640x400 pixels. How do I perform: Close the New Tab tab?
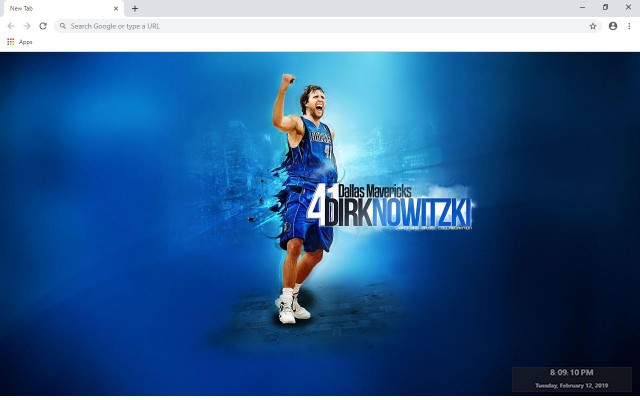[116, 8]
